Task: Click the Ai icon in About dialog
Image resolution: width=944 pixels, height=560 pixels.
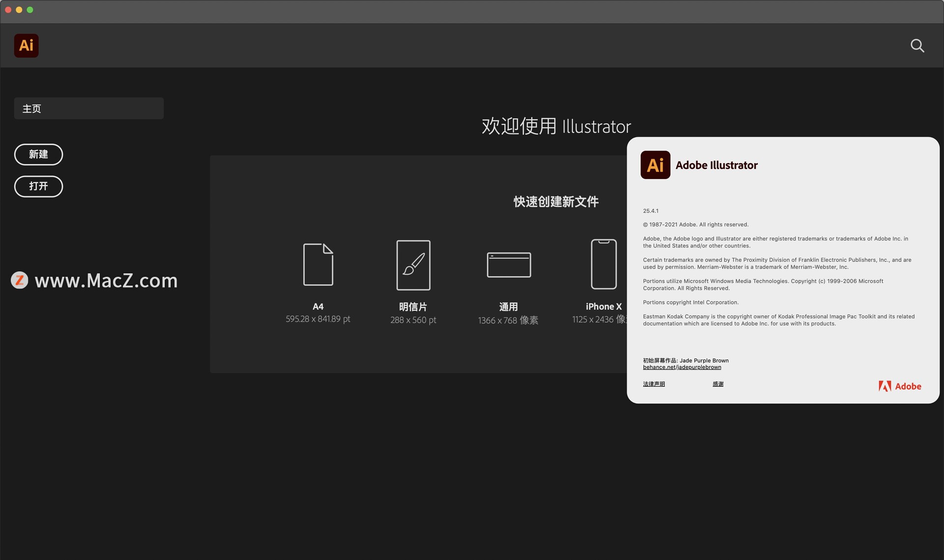Action: 655,165
